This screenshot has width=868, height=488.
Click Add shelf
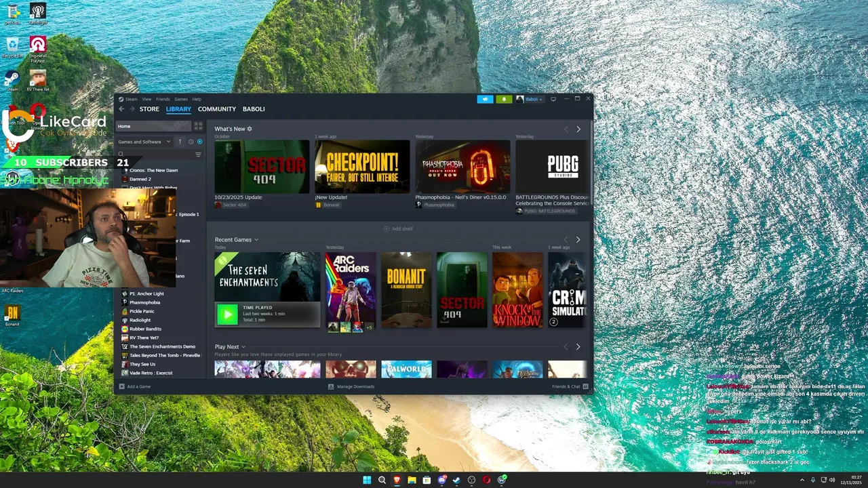click(x=398, y=228)
